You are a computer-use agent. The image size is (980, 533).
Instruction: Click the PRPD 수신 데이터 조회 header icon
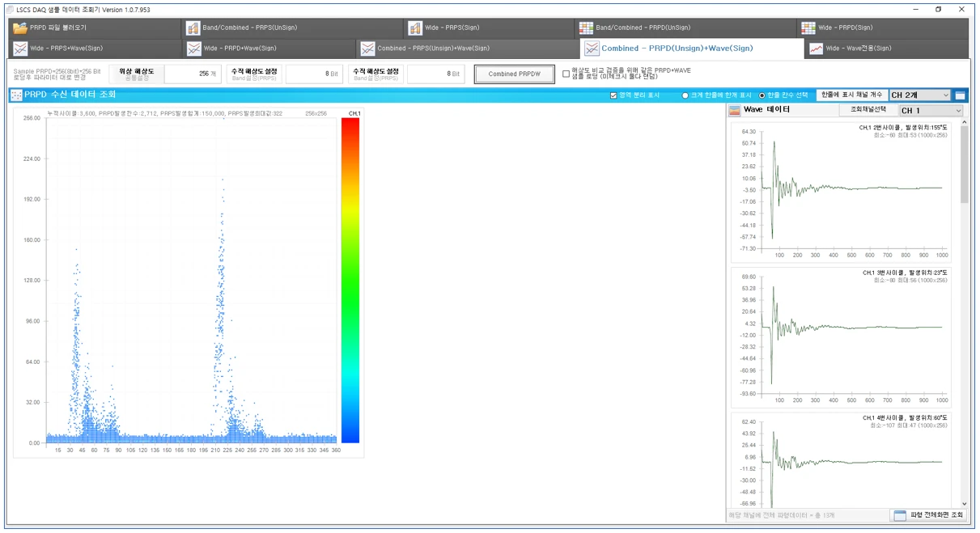(x=16, y=95)
